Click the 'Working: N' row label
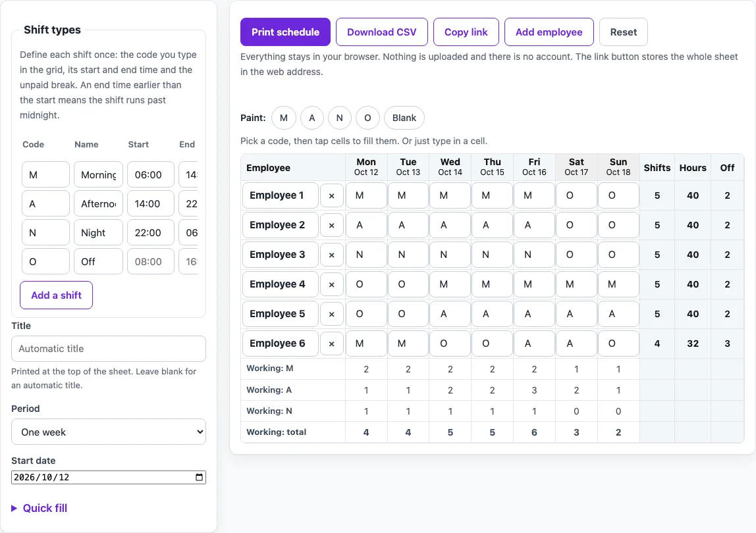The width and height of the screenshot is (756, 533). click(x=269, y=411)
